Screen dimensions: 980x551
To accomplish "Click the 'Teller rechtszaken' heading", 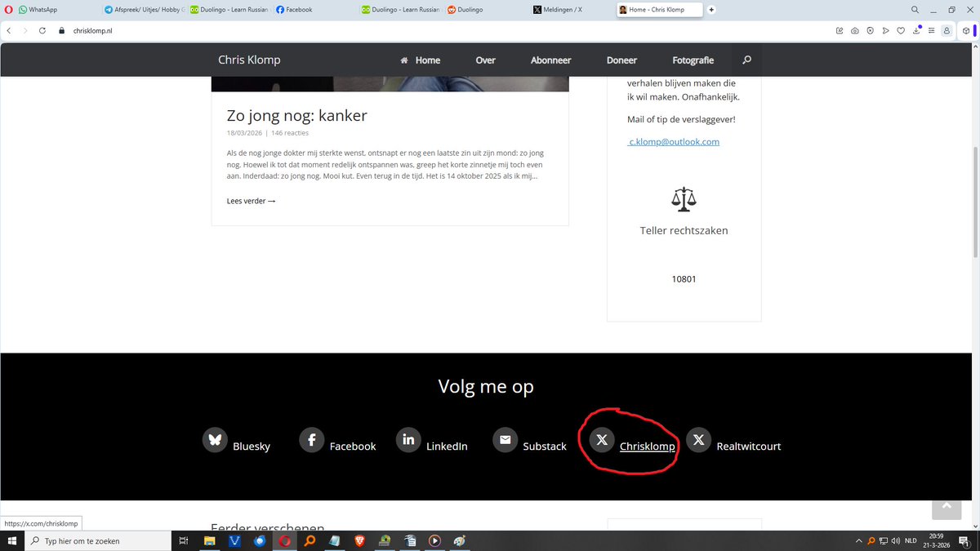I will [684, 230].
